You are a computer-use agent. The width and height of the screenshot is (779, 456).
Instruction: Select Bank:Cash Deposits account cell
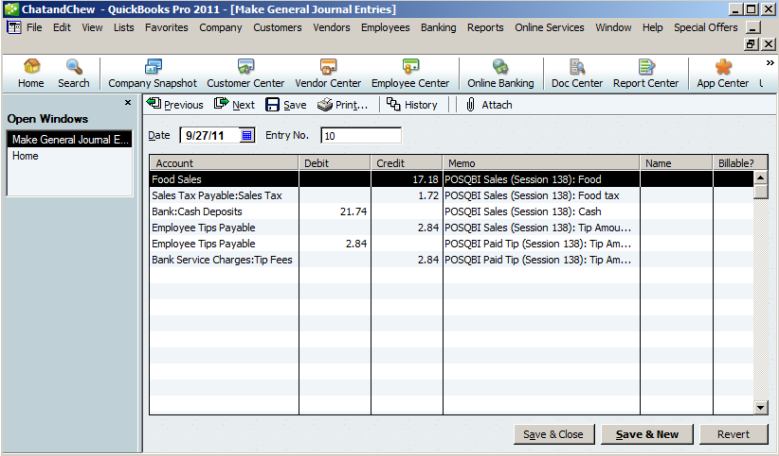[x=224, y=212]
